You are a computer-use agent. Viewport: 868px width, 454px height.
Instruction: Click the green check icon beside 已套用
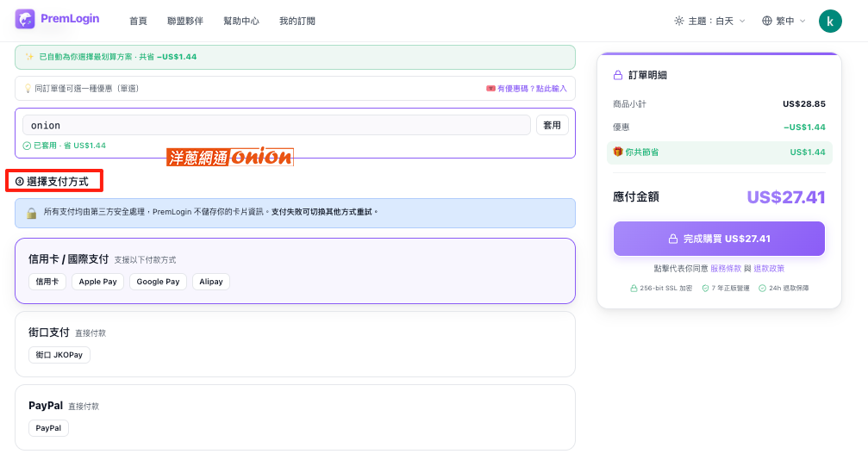pyautogui.click(x=27, y=146)
